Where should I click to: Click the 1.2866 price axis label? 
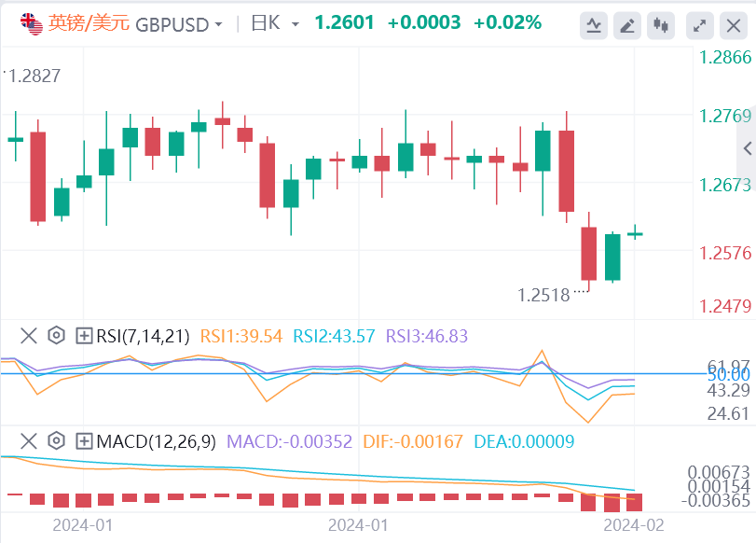[725, 58]
